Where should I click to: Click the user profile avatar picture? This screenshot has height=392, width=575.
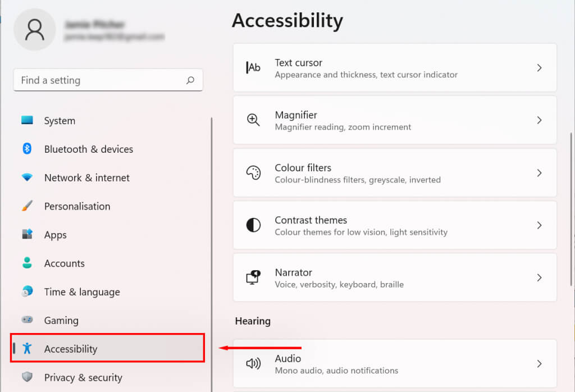click(35, 30)
